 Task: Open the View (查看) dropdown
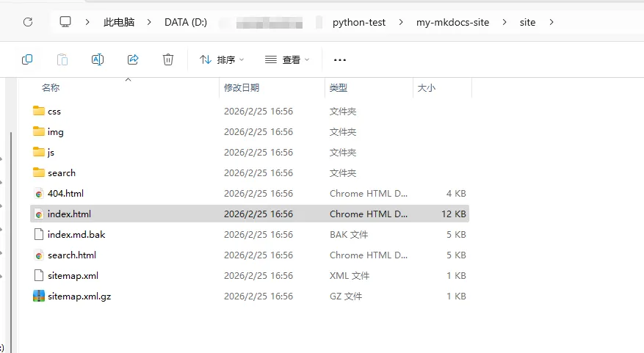coord(287,59)
